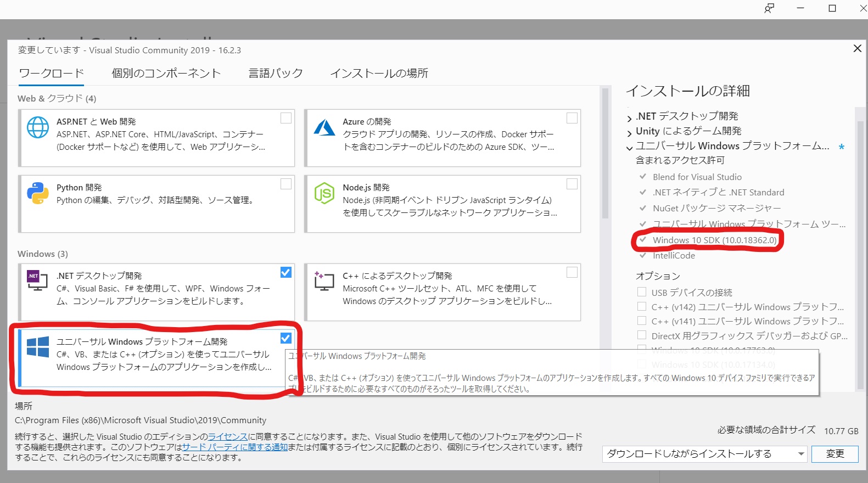Click the オプション section label

click(658, 276)
